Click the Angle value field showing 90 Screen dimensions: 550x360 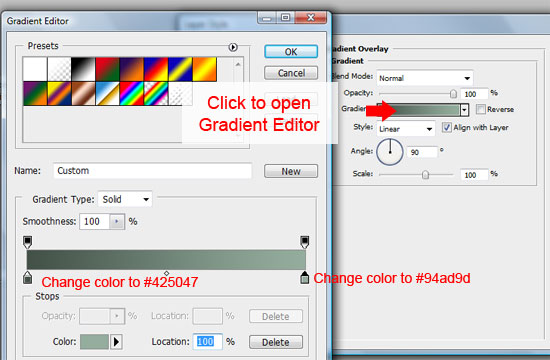click(422, 152)
